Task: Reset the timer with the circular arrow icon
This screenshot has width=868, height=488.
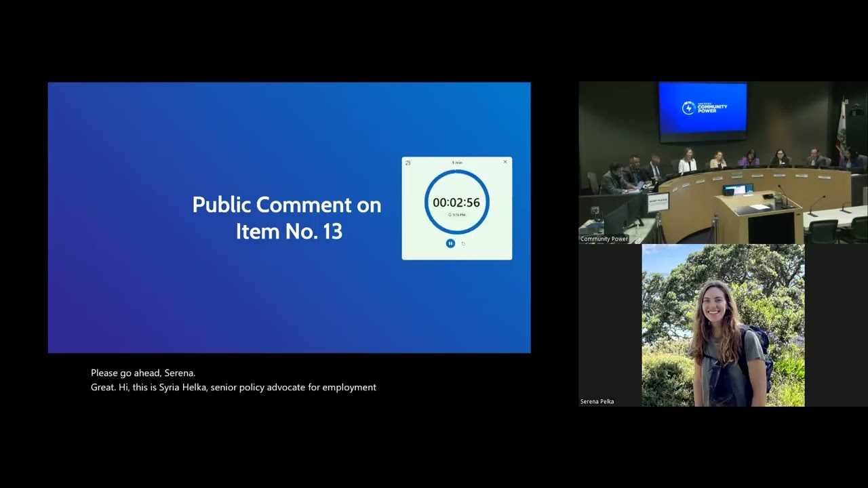Action: 463,243
